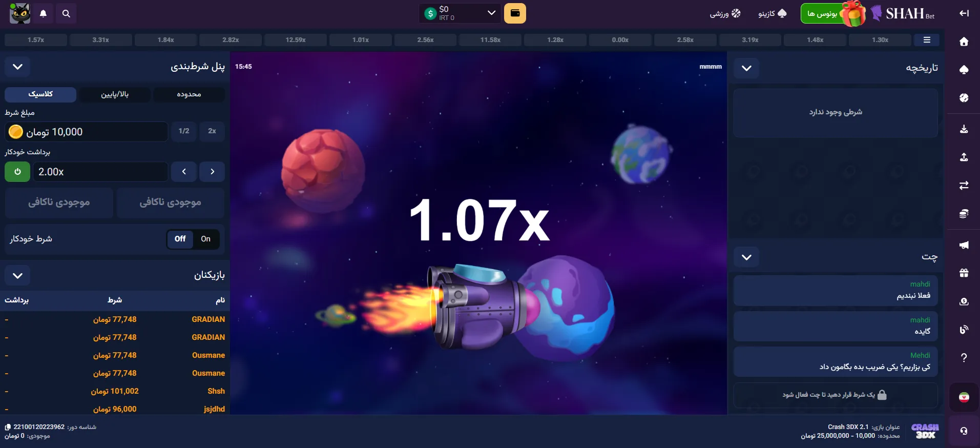The height and width of the screenshot is (448, 980).
Task: Open the $0 balance currency dropdown
Action: 460,13
